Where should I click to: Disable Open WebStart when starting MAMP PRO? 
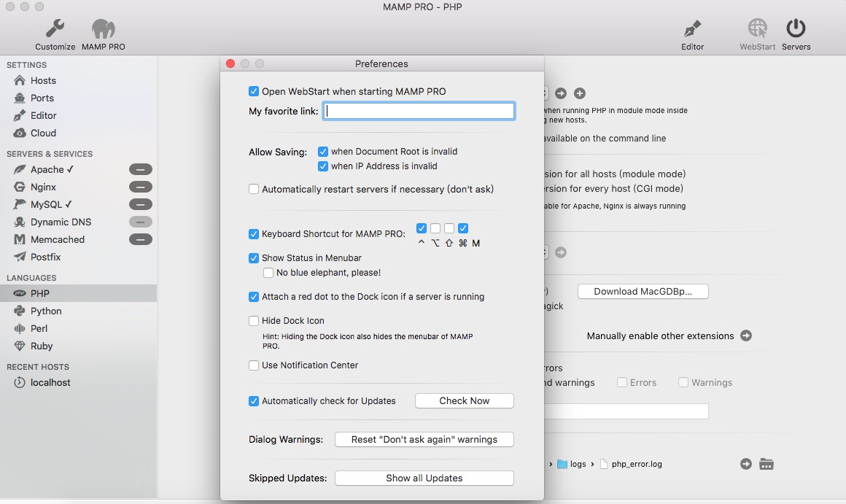pos(254,91)
